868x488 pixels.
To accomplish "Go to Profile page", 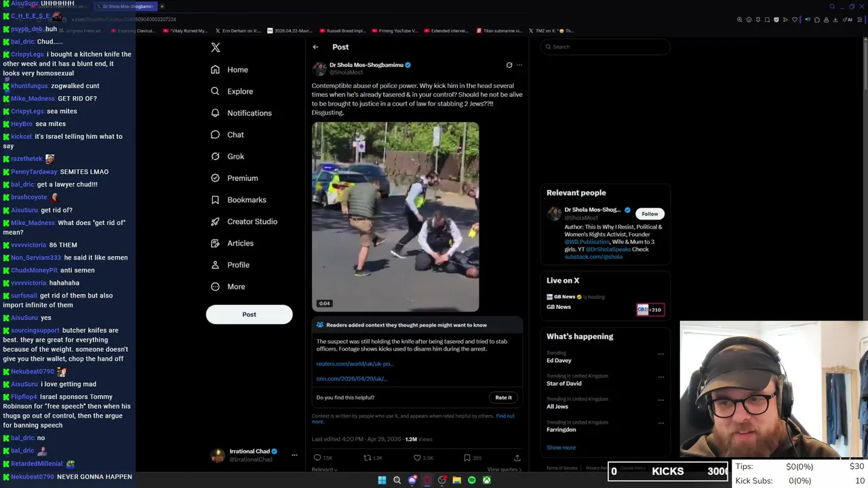I will (230, 265).
